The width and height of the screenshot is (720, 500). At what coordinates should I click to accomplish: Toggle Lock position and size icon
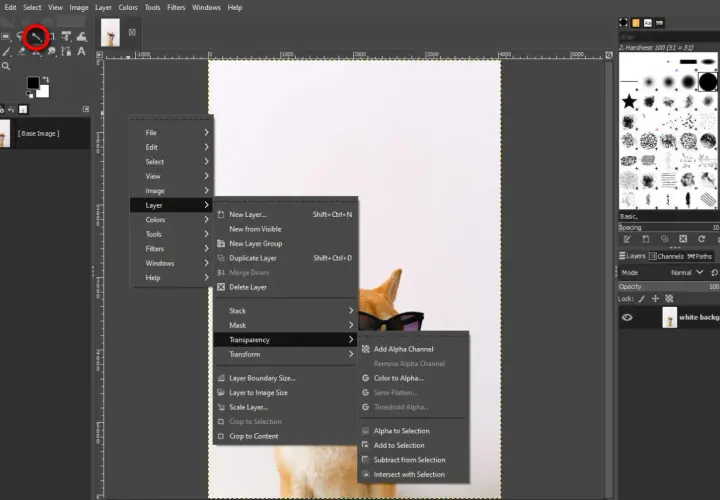(x=655, y=298)
